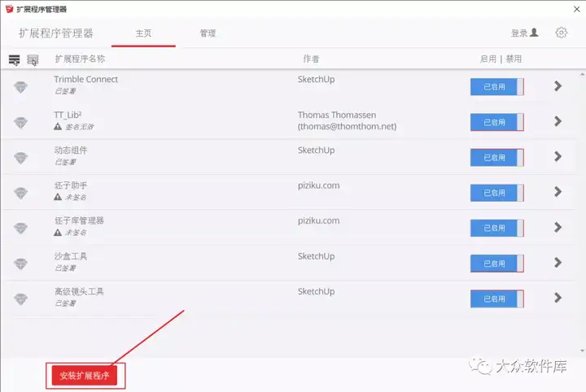586x392 pixels.
Task: Click the login user icon
Action: 535,33
